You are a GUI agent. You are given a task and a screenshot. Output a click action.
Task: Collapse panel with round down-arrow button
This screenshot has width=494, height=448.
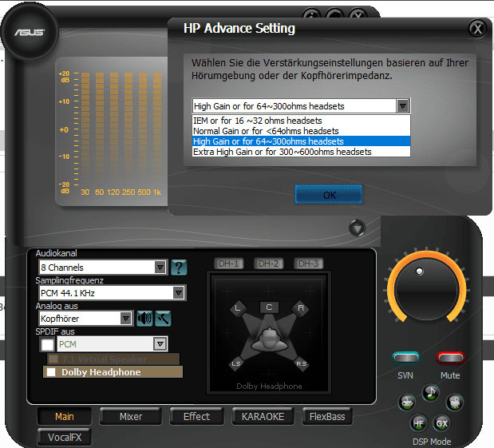[358, 228]
